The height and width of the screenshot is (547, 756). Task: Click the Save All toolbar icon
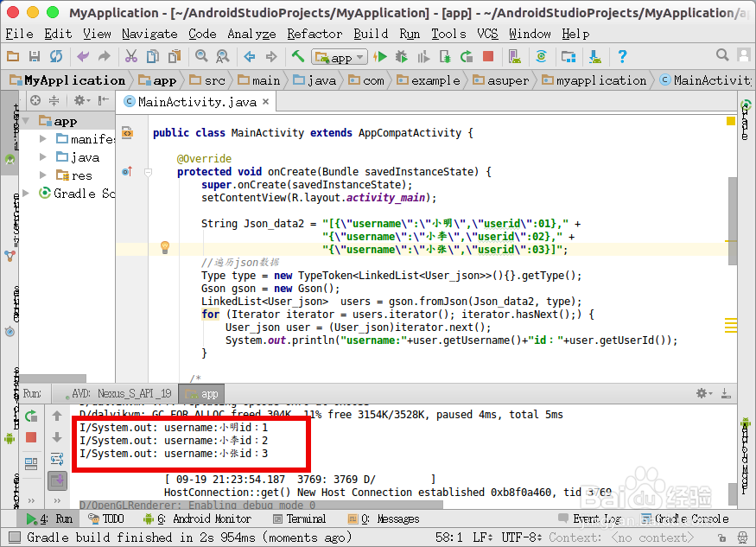click(35, 56)
